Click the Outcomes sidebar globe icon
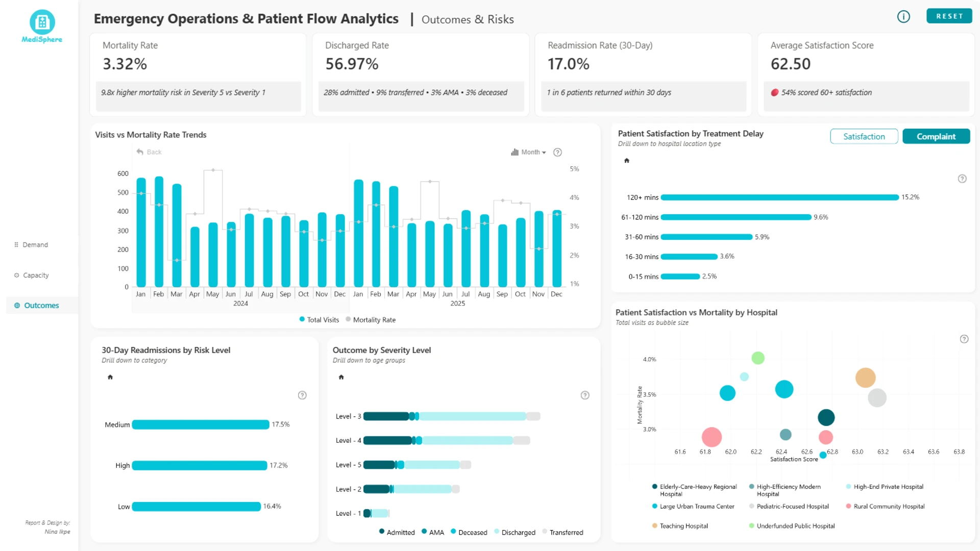Screen dimensions: 980x551 [17, 306]
